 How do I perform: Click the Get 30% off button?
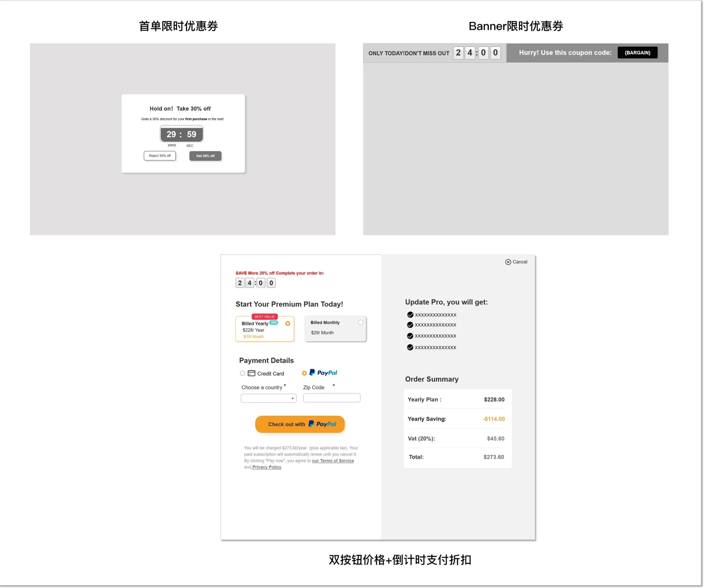pos(205,156)
